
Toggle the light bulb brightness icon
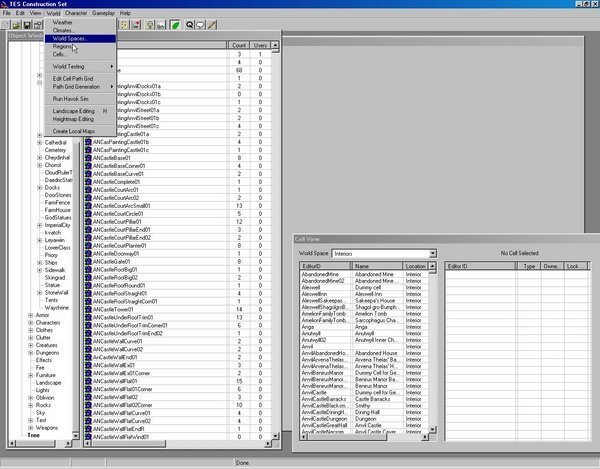click(150, 25)
